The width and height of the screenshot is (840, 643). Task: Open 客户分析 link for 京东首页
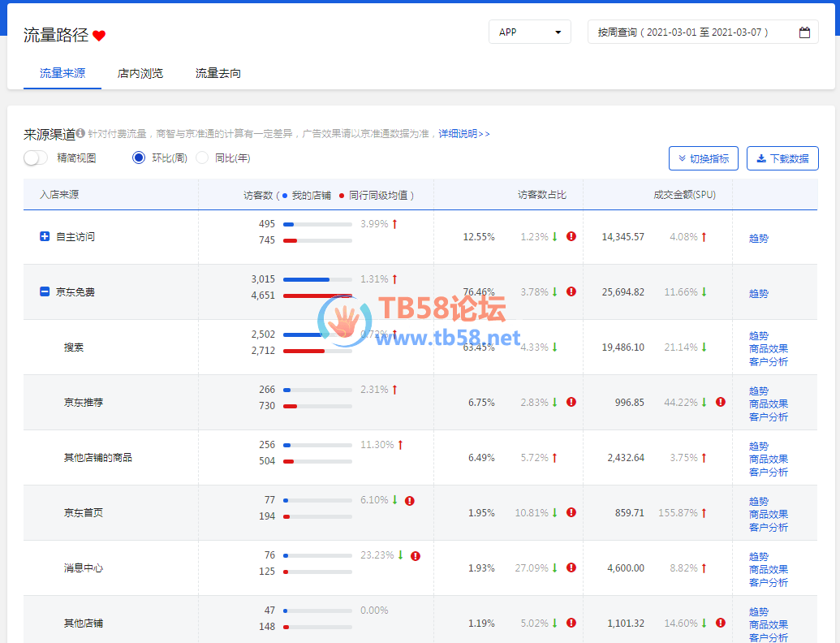pos(769,527)
